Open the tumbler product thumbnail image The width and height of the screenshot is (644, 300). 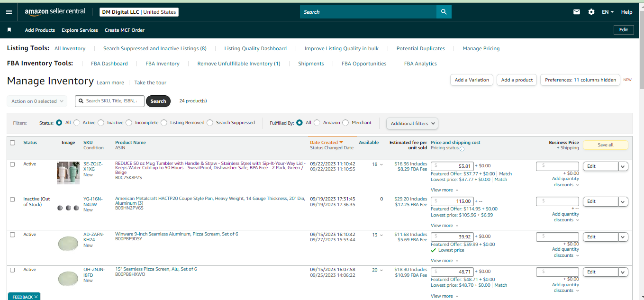pos(68,173)
